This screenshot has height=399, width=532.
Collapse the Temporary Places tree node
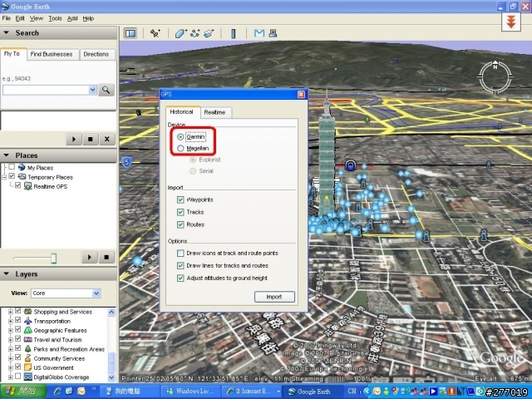pyautogui.click(x=4, y=177)
